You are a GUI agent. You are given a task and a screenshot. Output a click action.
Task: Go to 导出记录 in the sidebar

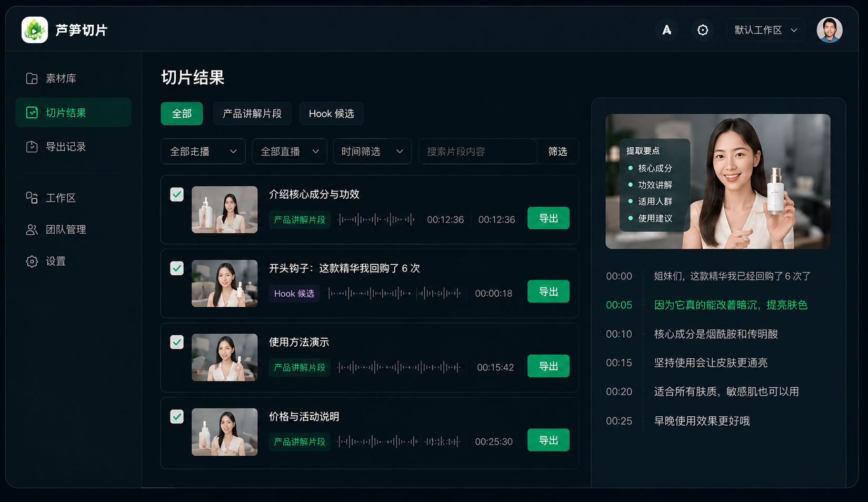pyautogui.click(x=73, y=147)
